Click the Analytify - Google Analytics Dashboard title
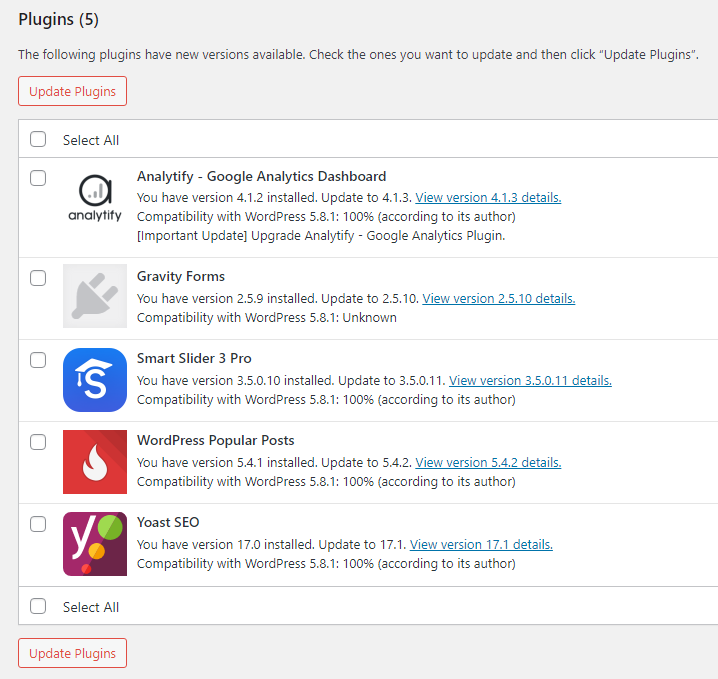This screenshot has width=718, height=679. pyautogui.click(x=261, y=176)
